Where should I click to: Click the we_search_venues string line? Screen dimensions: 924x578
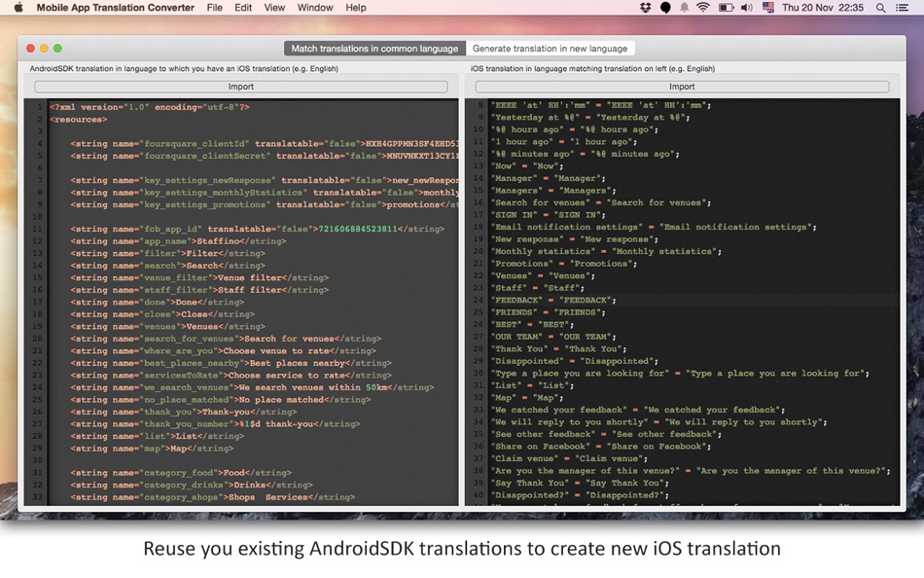pyautogui.click(x=252, y=387)
